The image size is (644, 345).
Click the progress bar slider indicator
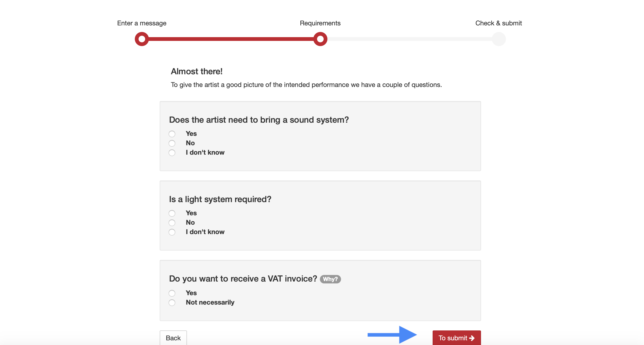coord(320,38)
